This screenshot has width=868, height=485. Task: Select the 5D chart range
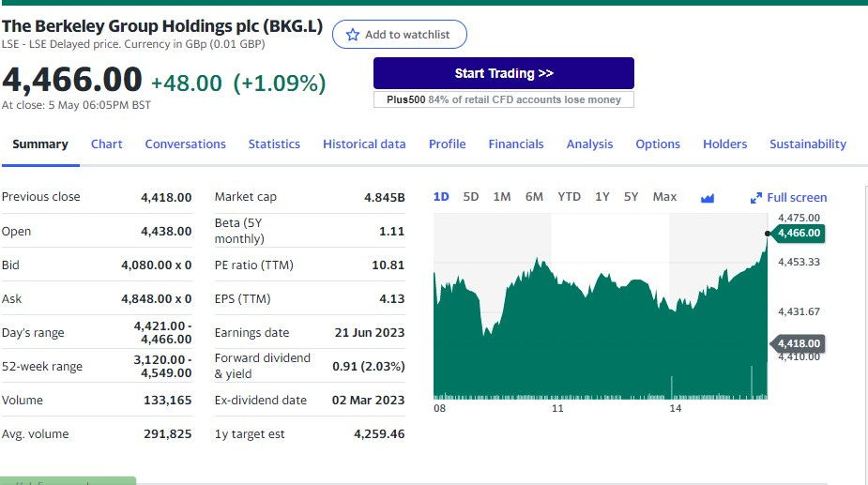[x=470, y=197]
